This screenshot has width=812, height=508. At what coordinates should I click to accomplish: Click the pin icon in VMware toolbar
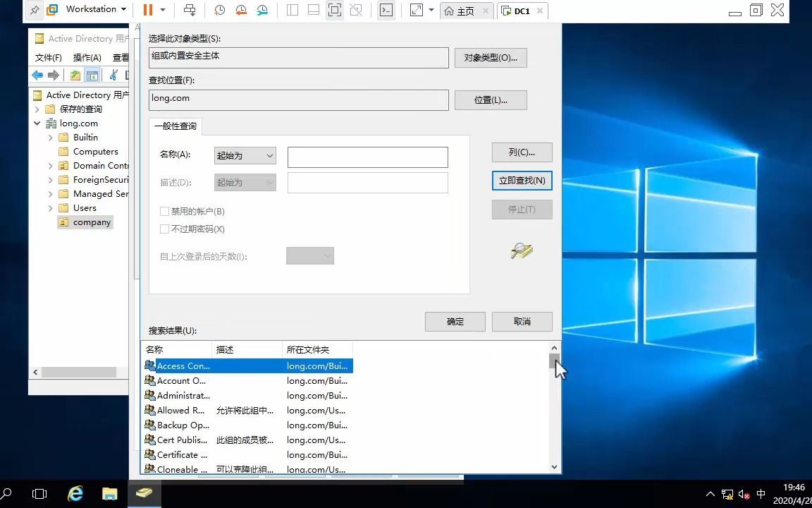coord(35,10)
